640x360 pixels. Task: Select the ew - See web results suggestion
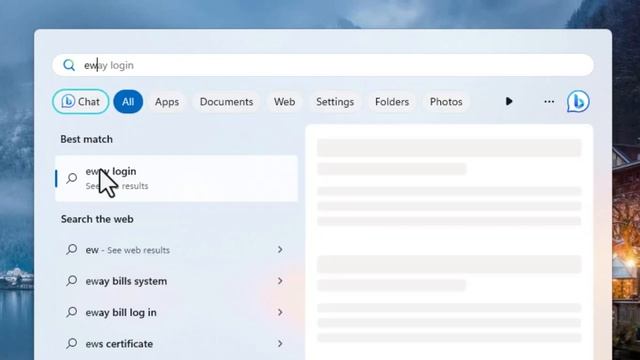coord(176,250)
